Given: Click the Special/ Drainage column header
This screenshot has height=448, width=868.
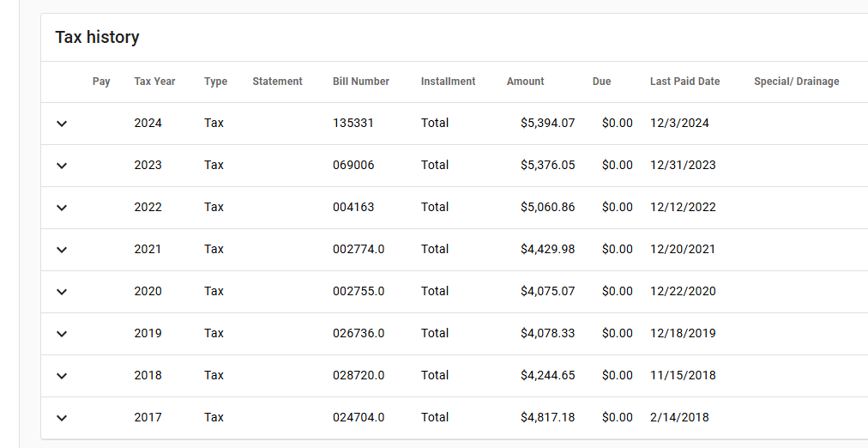Looking at the screenshot, I should [796, 82].
